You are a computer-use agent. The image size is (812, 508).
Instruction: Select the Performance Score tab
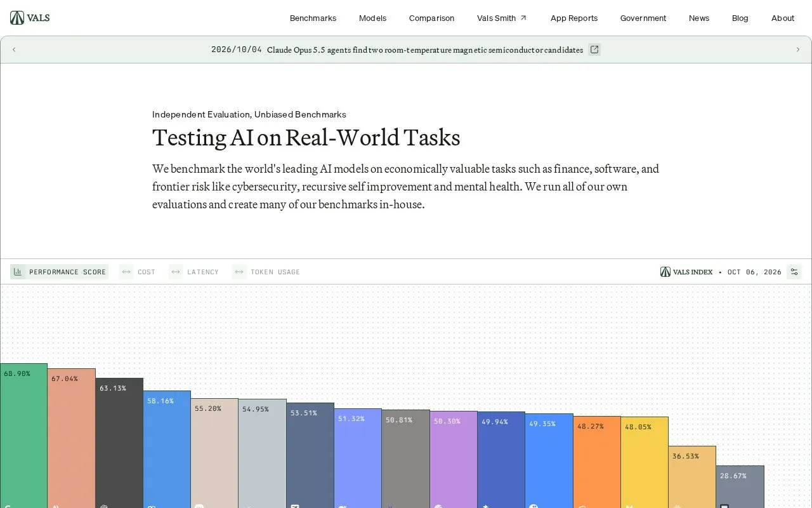(60, 272)
